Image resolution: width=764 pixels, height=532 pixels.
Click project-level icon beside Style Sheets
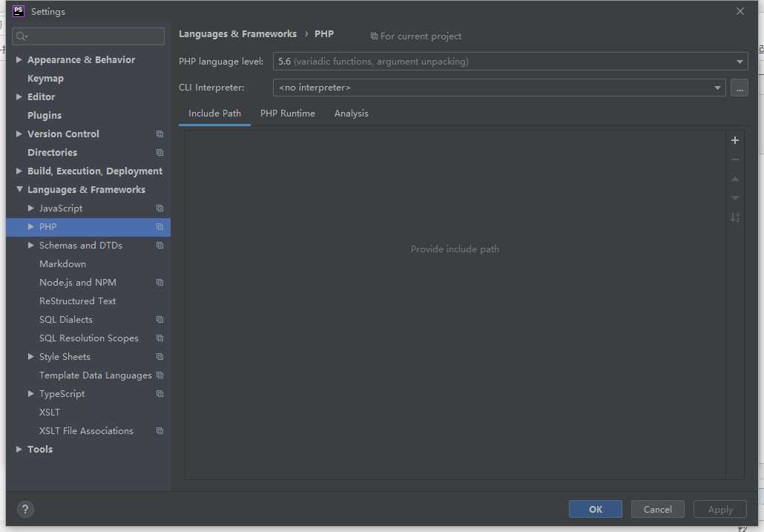159,357
